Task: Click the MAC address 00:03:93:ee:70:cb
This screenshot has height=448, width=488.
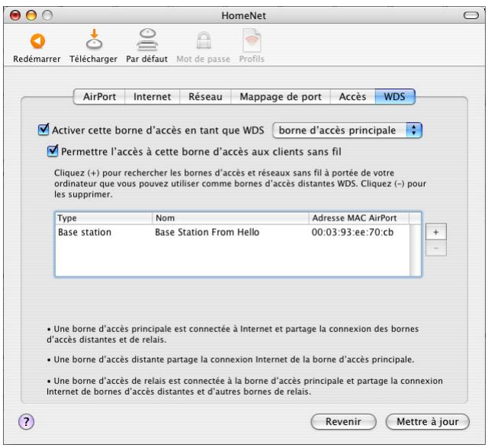Action: coord(352,232)
